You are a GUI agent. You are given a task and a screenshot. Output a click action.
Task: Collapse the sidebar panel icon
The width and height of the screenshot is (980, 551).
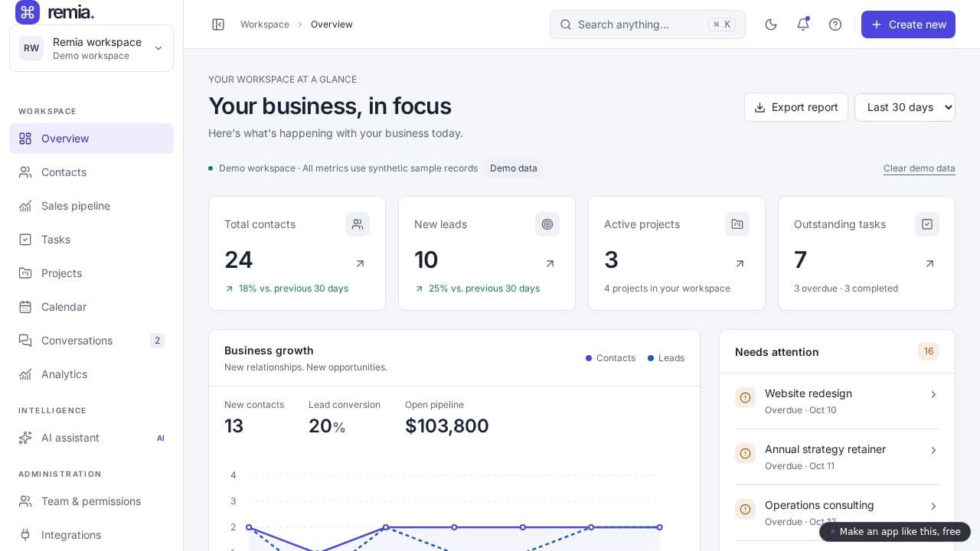(x=218, y=24)
